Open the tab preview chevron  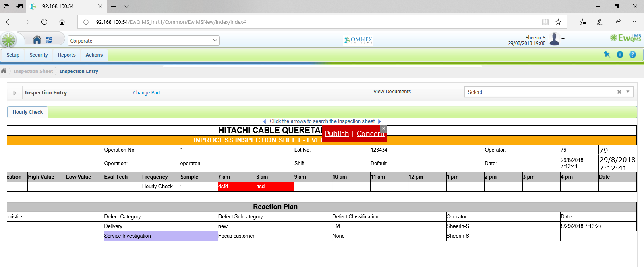click(126, 6)
